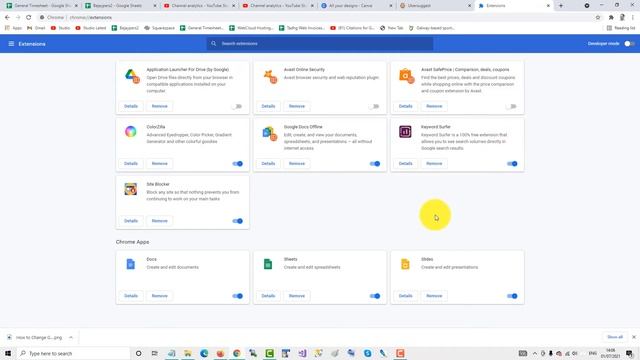Click the address bar URL
The image size is (640, 360).
point(91,18)
